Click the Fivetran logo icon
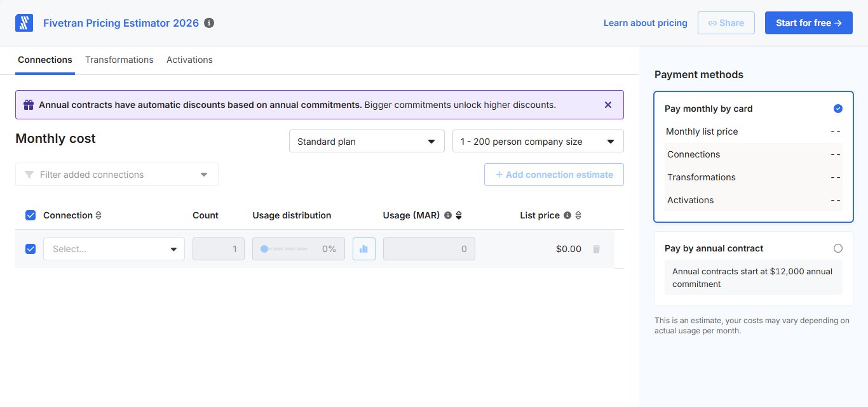 coord(24,23)
